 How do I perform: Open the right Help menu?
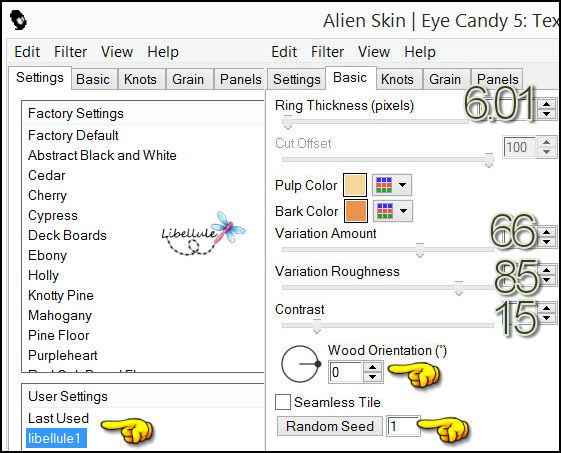[x=420, y=52]
